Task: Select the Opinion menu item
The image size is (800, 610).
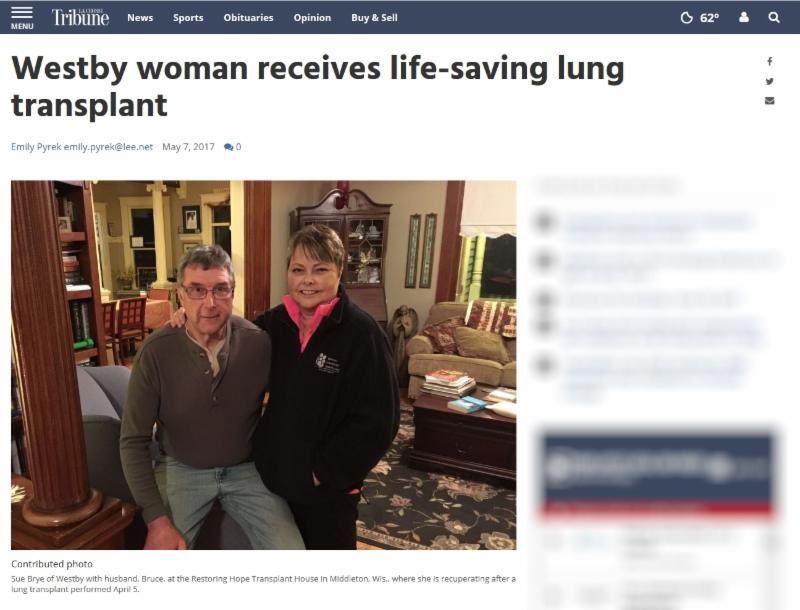Action: (x=312, y=17)
